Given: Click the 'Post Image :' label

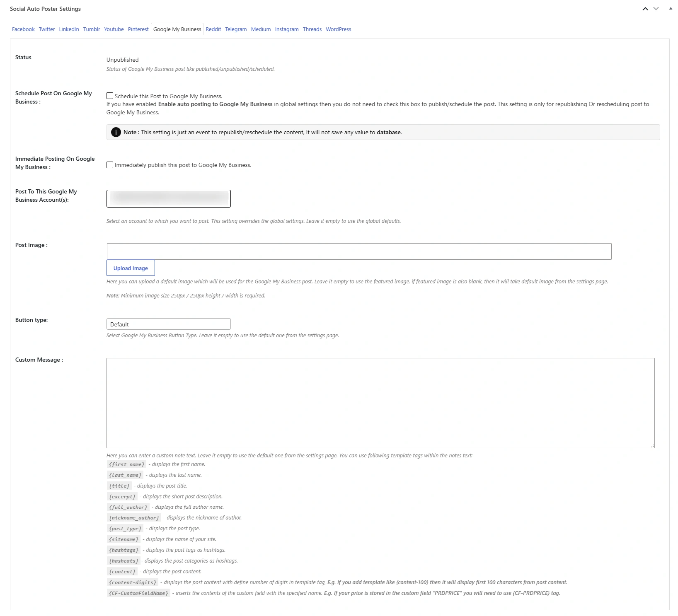Looking at the screenshot, I should click(x=31, y=245).
